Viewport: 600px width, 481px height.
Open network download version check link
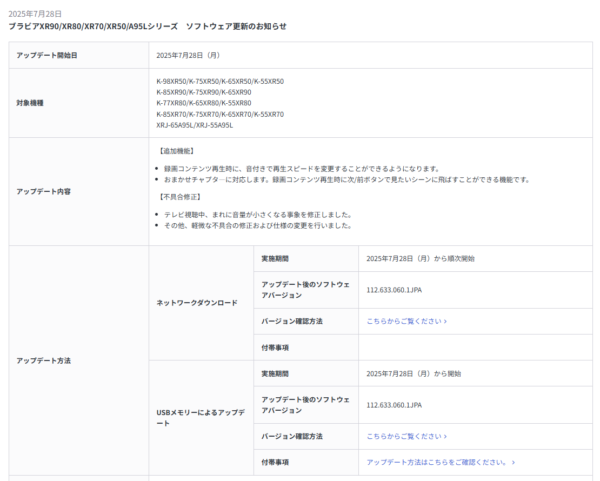click(406, 321)
